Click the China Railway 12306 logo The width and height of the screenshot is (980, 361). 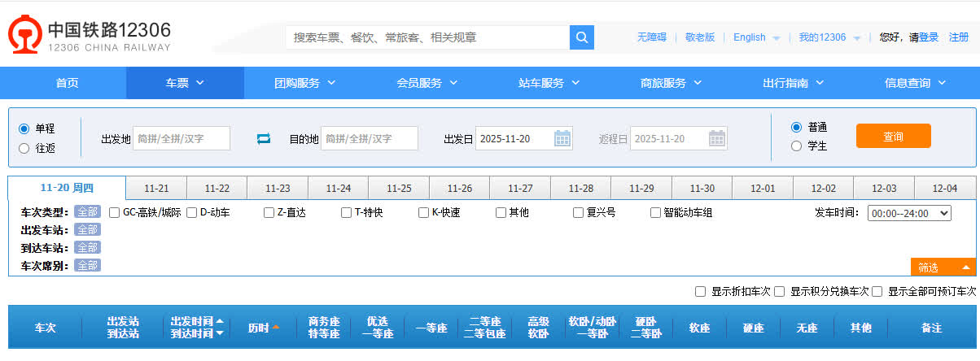point(90,37)
